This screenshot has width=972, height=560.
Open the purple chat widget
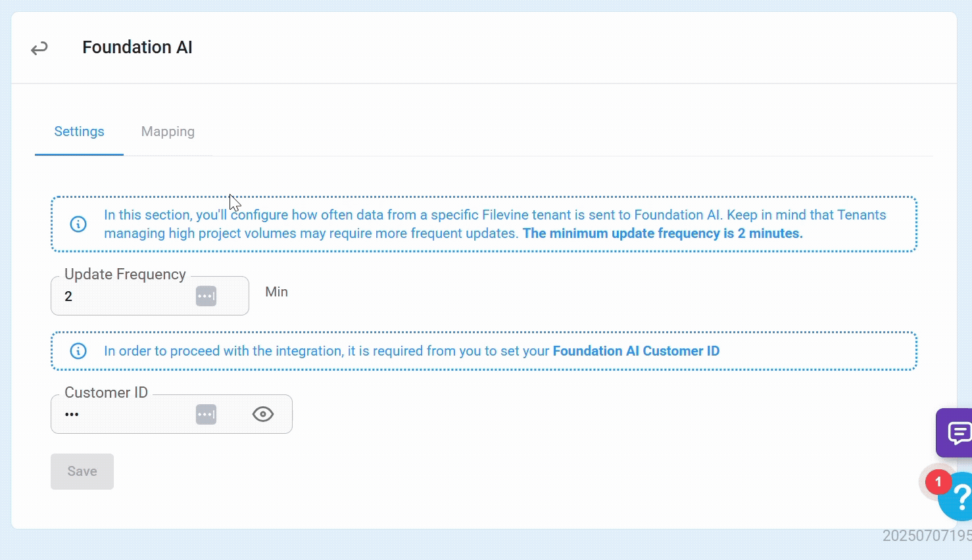pos(955,432)
